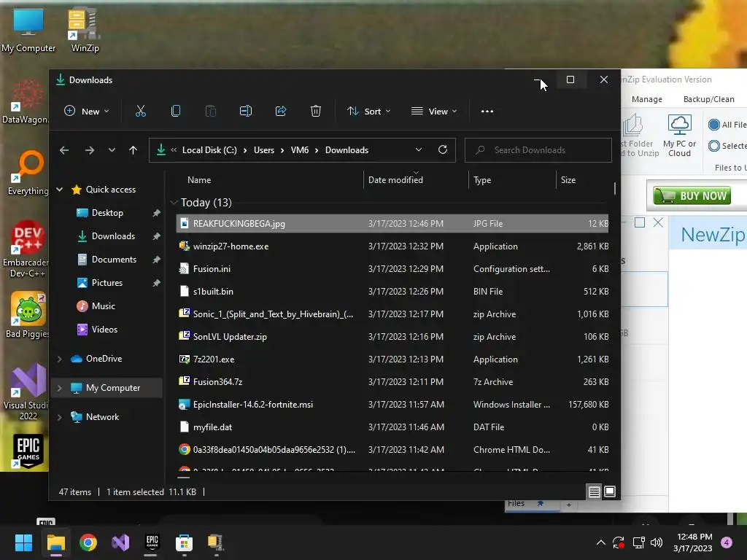747x560 pixels.
Task: Open Bad Piggies desktop icon
Action: (27, 314)
